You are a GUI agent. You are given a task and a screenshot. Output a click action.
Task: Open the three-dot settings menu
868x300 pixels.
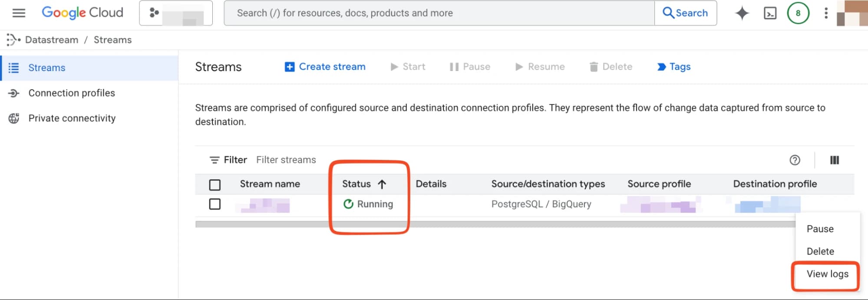pyautogui.click(x=826, y=13)
